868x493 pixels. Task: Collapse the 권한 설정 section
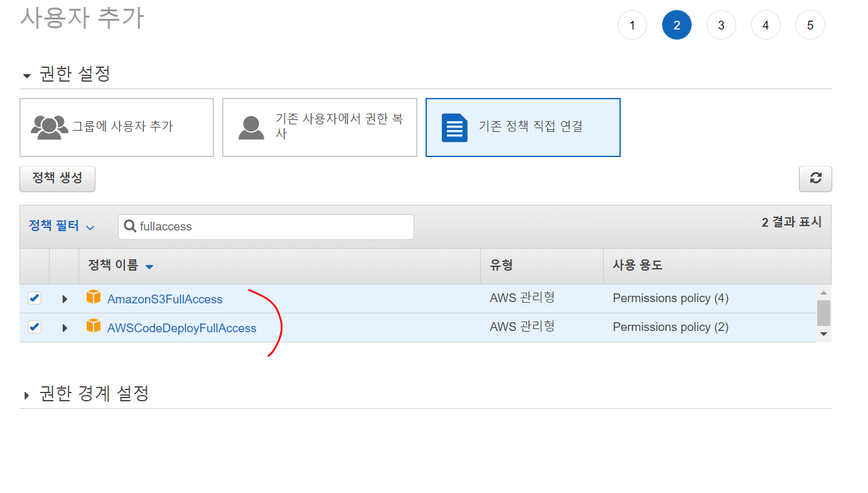pyautogui.click(x=26, y=76)
